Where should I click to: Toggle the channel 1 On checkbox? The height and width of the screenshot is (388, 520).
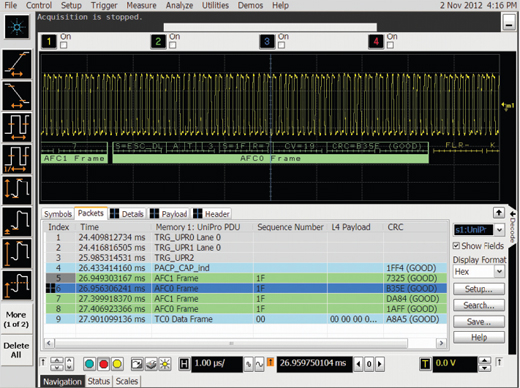tap(64, 45)
